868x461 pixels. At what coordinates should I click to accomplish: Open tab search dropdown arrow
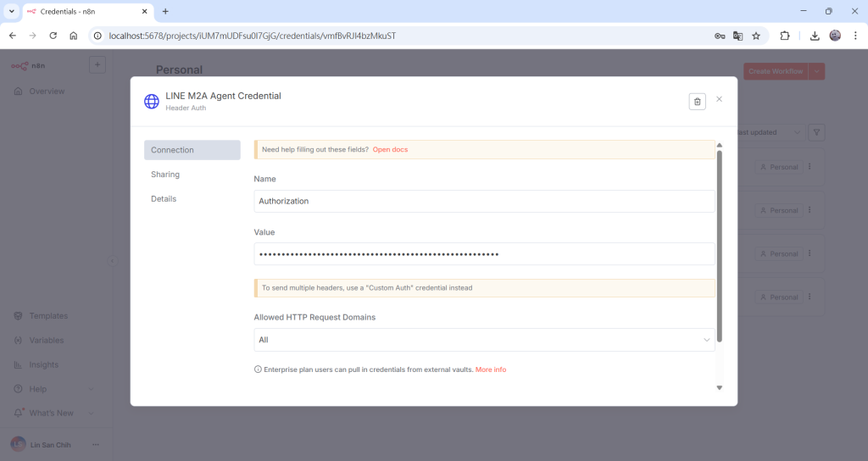click(x=11, y=11)
